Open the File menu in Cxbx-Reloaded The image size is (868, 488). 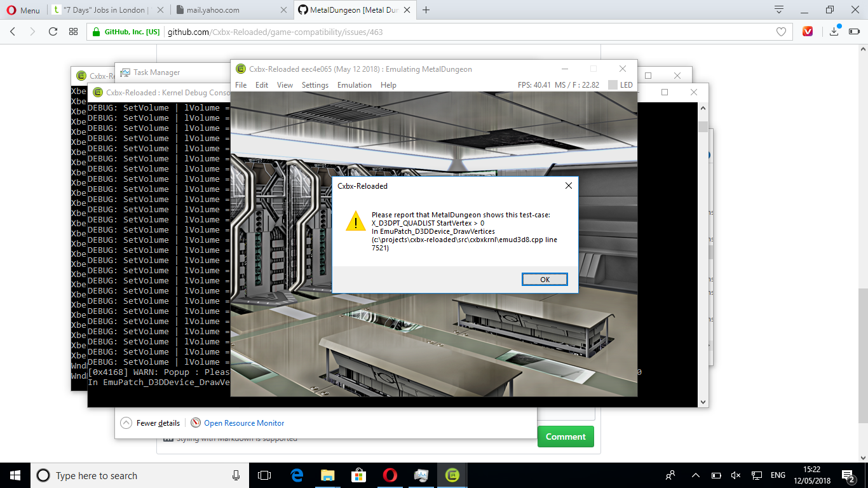pos(241,85)
